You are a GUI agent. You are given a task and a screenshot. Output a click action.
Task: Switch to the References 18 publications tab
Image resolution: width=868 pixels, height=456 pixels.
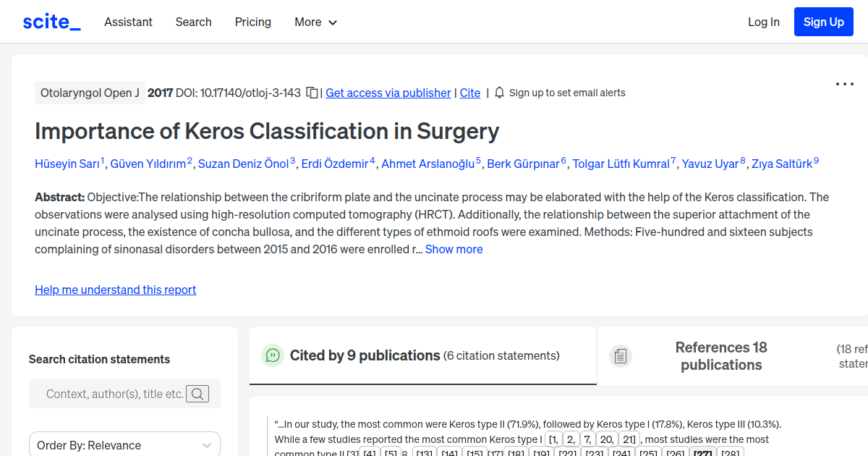(721, 356)
